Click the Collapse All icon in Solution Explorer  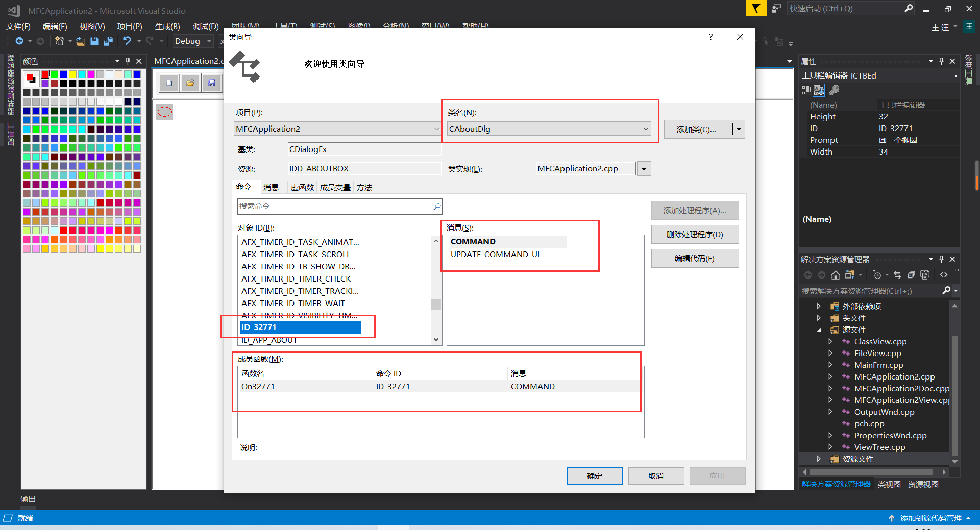[x=911, y=275]
